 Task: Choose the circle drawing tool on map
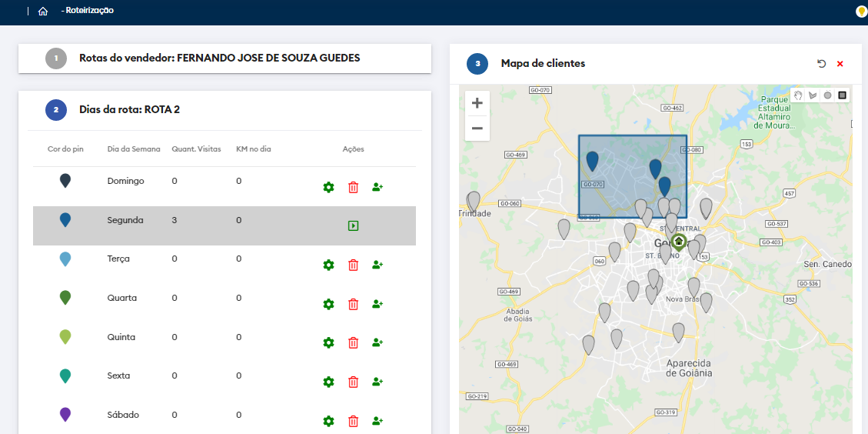tap(827, 95)
